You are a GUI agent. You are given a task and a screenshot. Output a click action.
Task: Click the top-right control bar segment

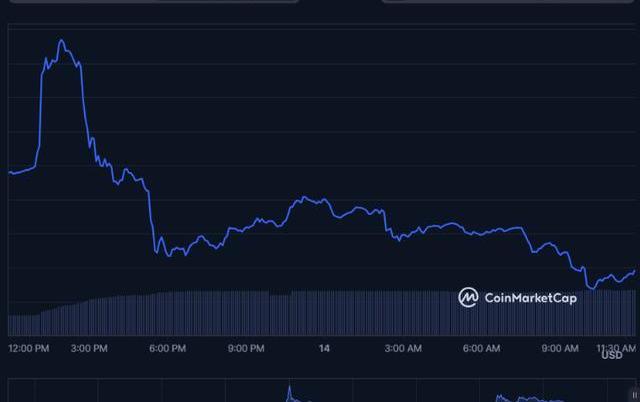pyautogui.click(x=510, y=1)
